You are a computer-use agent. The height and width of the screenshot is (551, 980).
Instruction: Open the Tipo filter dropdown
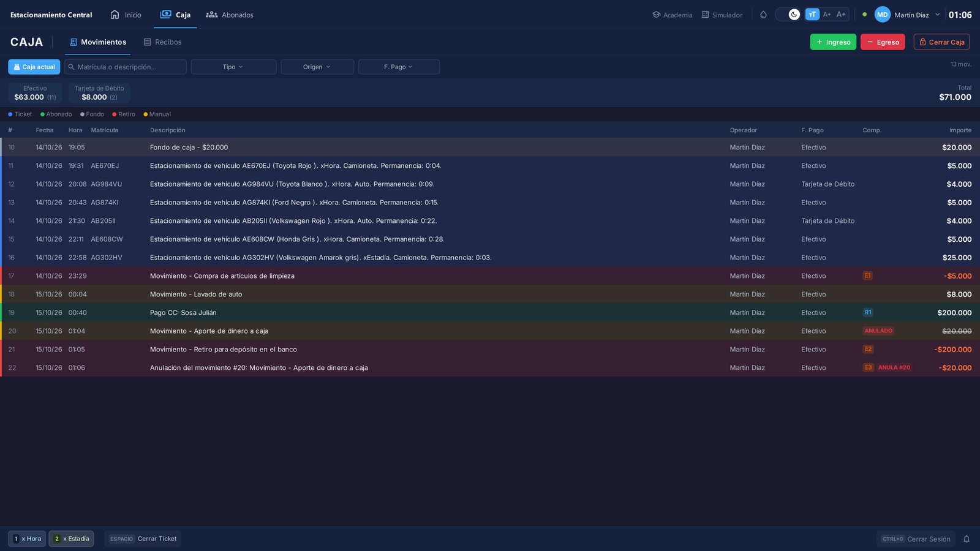(x=233, y=67)
